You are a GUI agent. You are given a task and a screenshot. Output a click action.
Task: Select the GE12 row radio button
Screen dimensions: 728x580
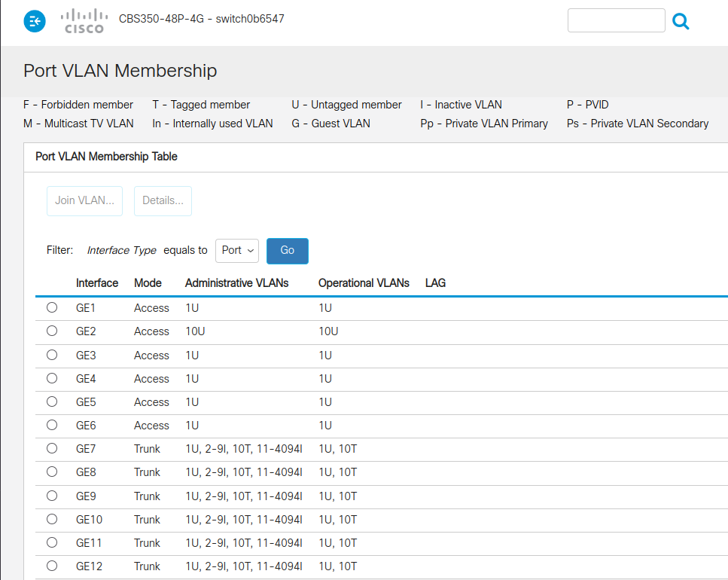point(52,566)
